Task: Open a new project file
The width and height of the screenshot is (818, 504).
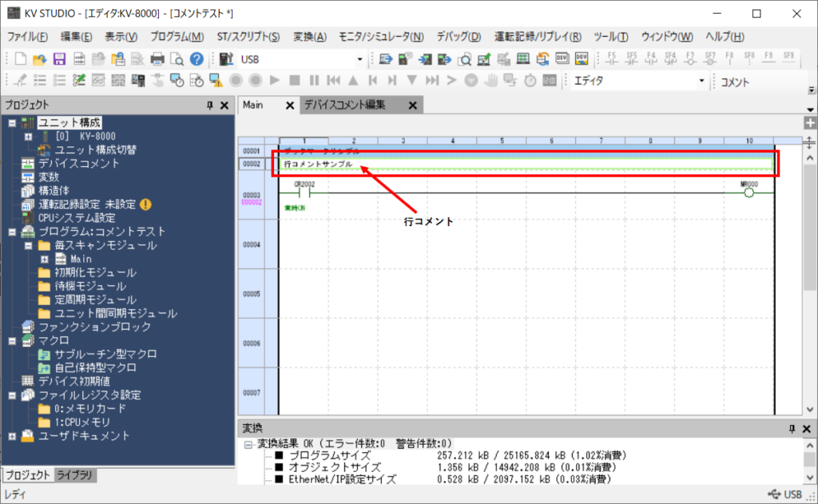Action: click(x=21, y=58)
